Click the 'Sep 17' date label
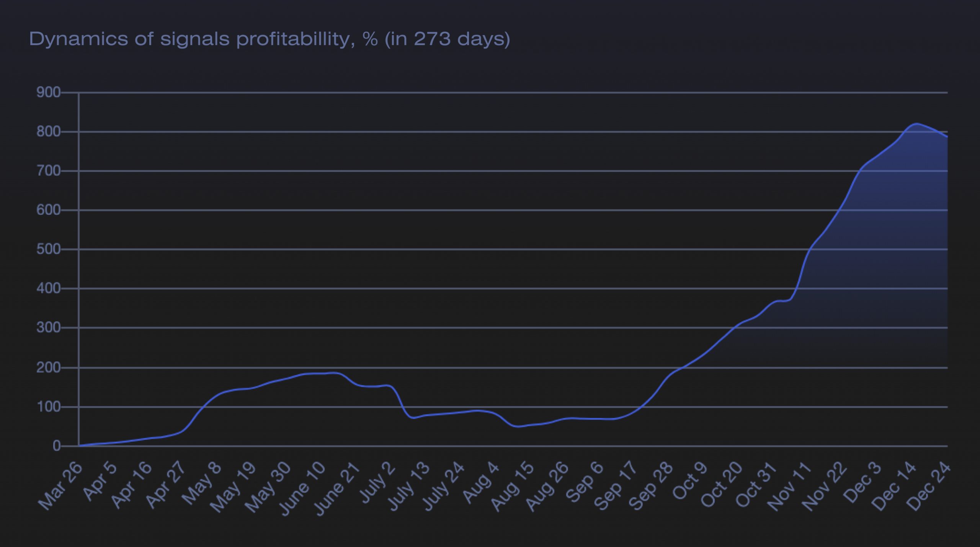This screenshot has height=547, width=980. click(x=616, y=486)
